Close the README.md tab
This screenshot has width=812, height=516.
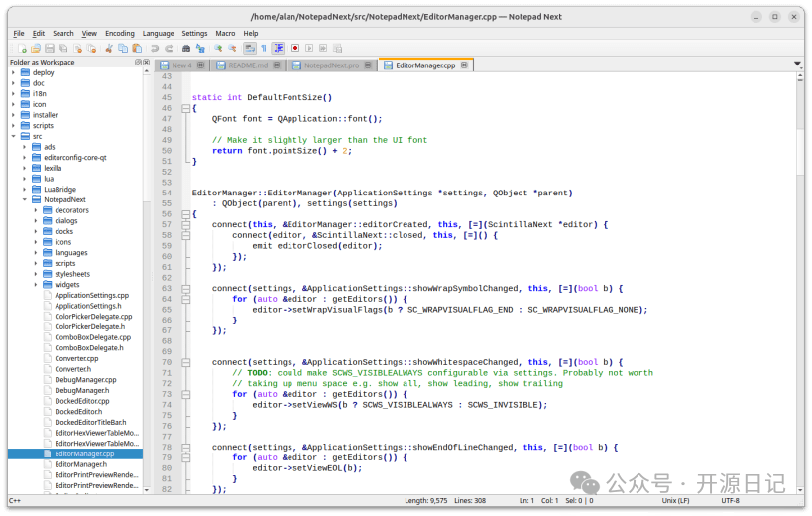[277, 65]
